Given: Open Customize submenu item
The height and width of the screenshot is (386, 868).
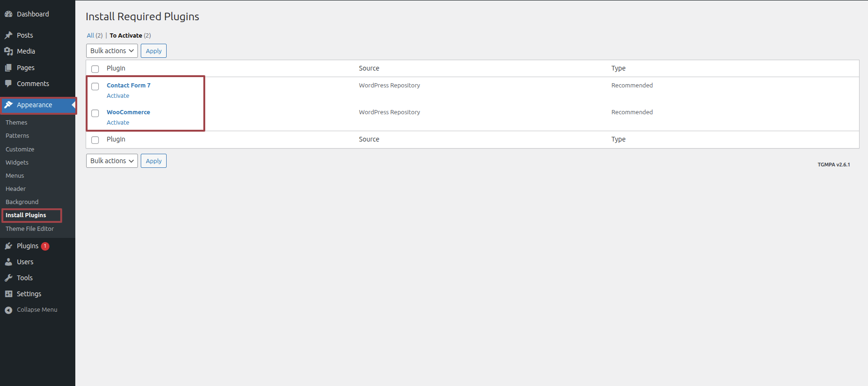Looking at the screenshot, I should 20,149.
